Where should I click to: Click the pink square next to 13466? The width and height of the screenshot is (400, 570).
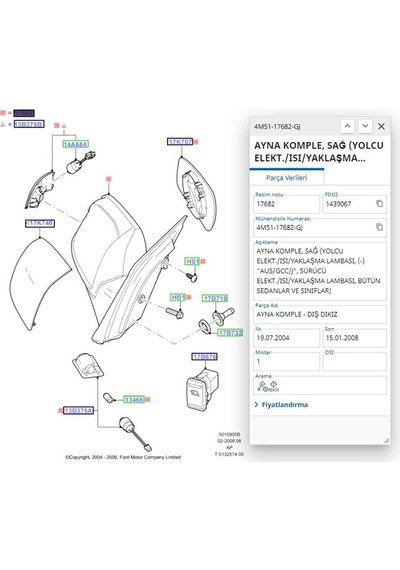(148, 400)
